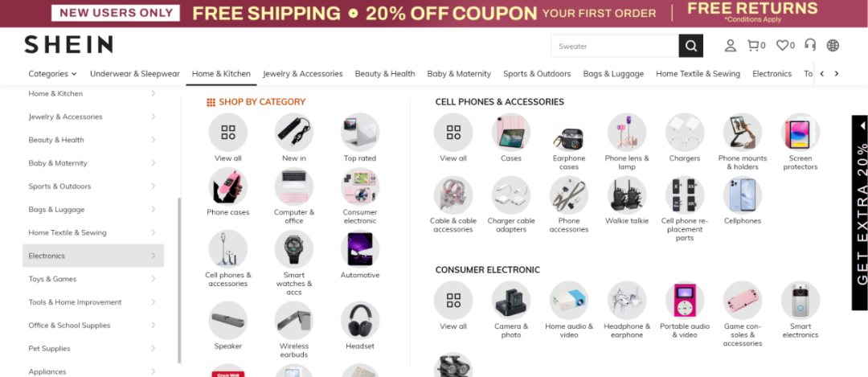Open customer support headset icon
868x377 pixels.
[x=810, y=46]
